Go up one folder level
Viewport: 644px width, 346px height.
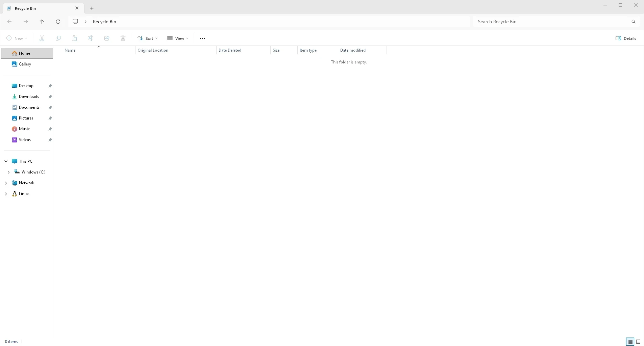pyautogui.click(x=42, y=22)
